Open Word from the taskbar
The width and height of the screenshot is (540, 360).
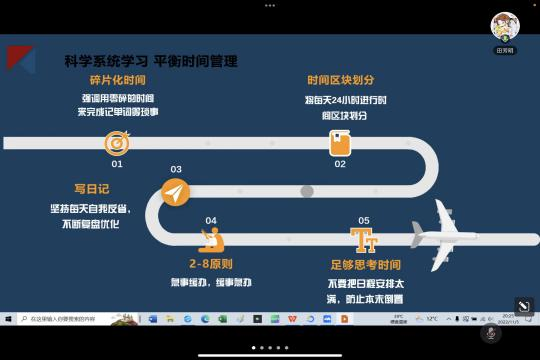153,319
